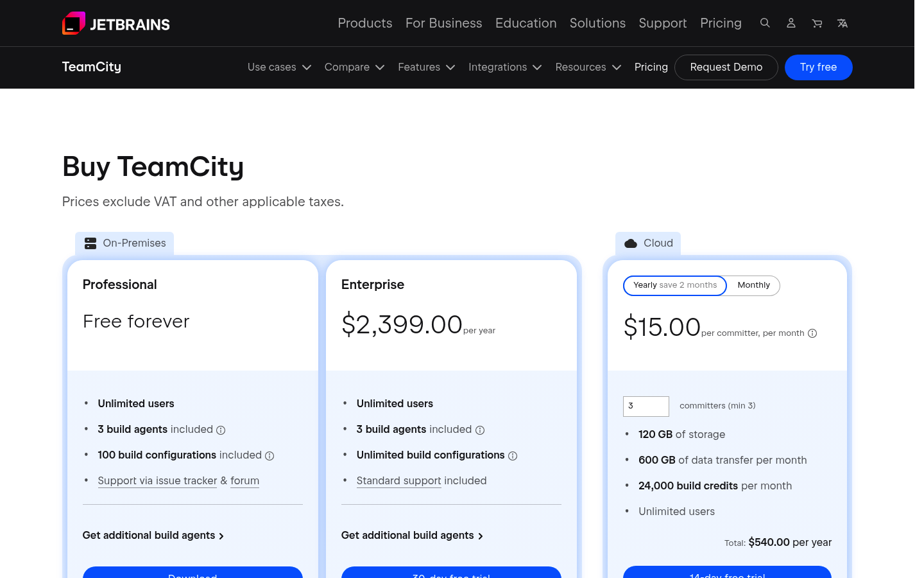
Task: Click the Total $540.00 per year text
Action: 778,543
